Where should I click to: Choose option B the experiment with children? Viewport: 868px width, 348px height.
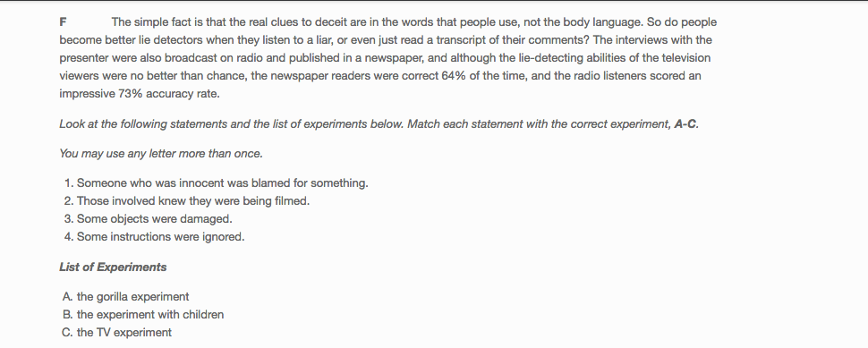[x=143, y=314]
